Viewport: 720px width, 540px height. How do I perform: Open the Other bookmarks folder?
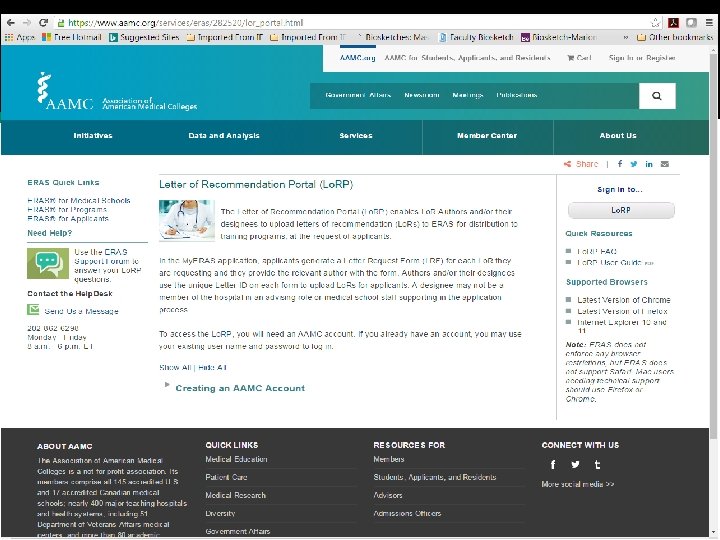click(x=675, y=37)
